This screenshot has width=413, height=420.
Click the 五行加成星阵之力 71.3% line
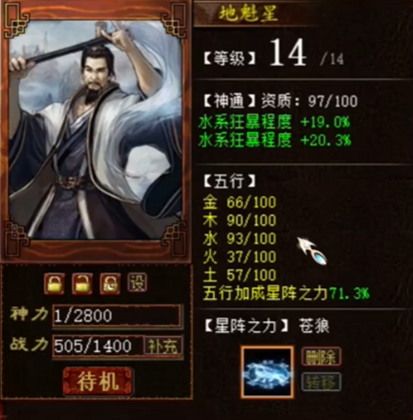tap(286, 294)
